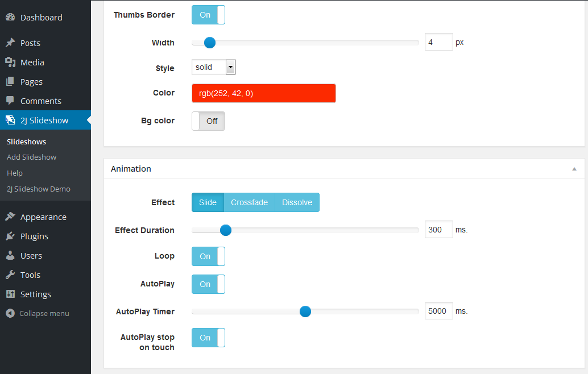Open the border Style dropdown
Image resolution: width=588 pixels, height=374 pixels.
(213, 67)
